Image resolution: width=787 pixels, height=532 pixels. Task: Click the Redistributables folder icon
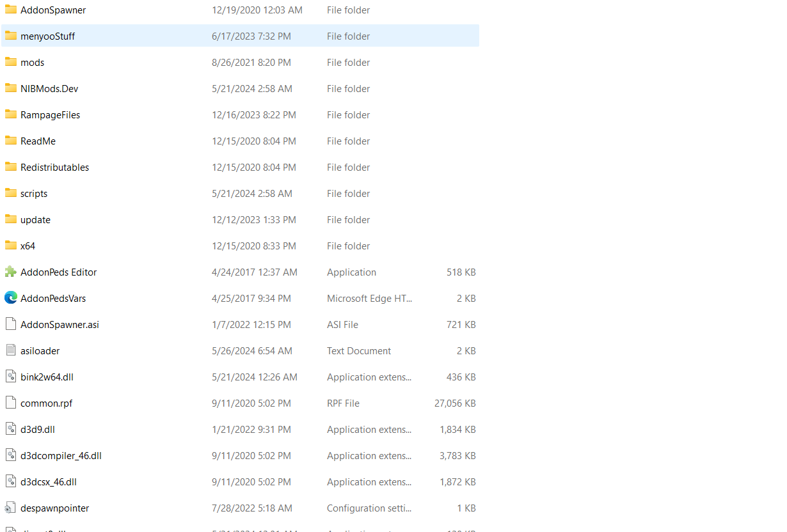pyautogui.click(x=10, y=167)
